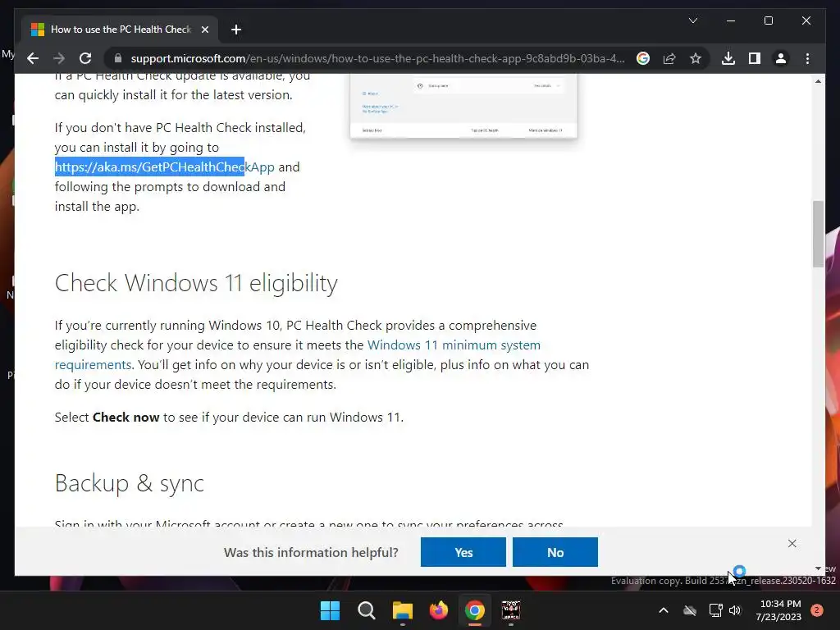The width and height of the screenshot is (840, 630).
Task: Click the Check Windows 11 eligibility heading
Action: [196, 283]
